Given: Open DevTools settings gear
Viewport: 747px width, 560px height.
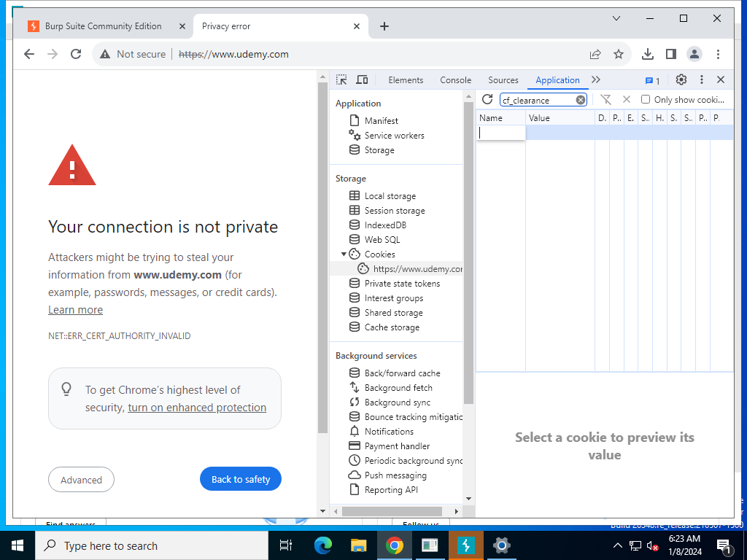Looking at the screenshot, I should tap(681, 79).
